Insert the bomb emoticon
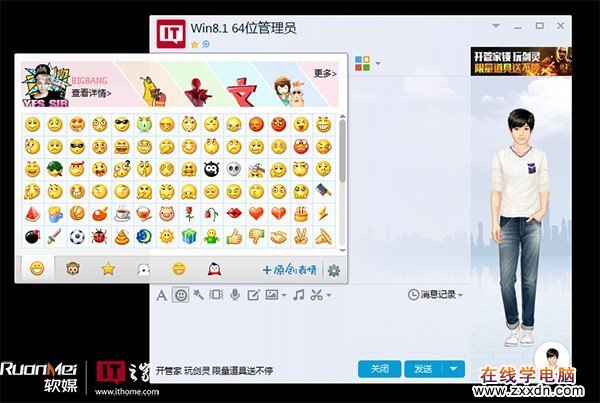The width and height of the screenshot is (600, 403). click(x=33, y=237)
